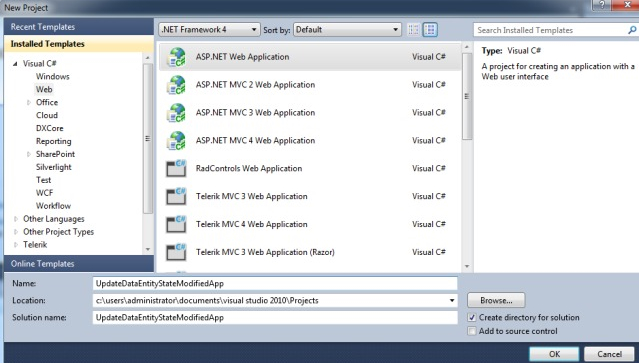Open the .NET Framework 4 version dropdown

[x=209, y=30]
